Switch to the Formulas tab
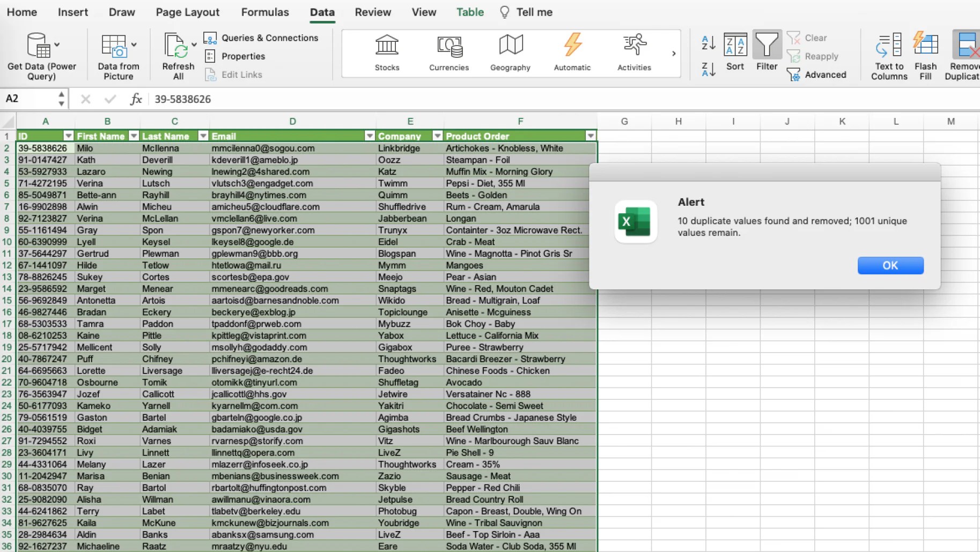The width and height of the screenshot is (980, 552). (265, 12)
